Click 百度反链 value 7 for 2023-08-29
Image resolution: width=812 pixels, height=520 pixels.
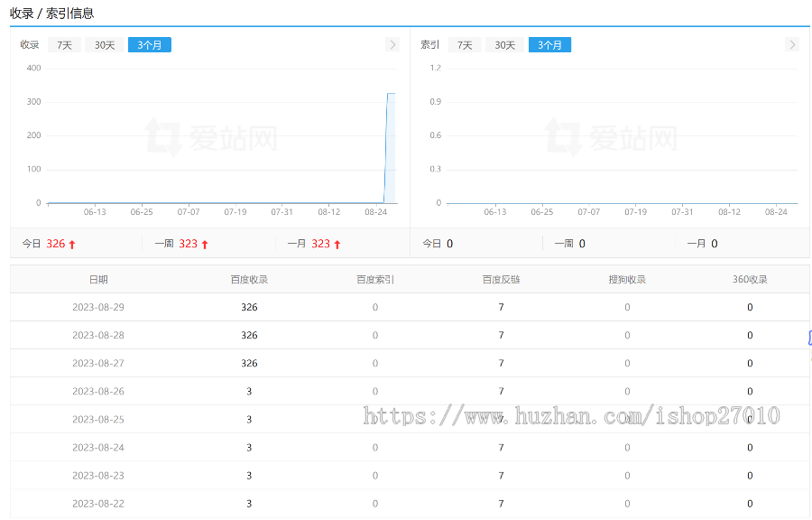501,307
